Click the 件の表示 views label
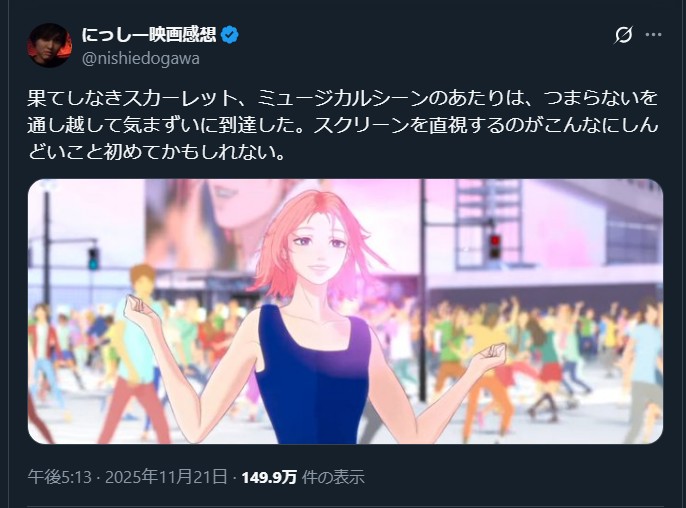 click(x=333, y=477)
